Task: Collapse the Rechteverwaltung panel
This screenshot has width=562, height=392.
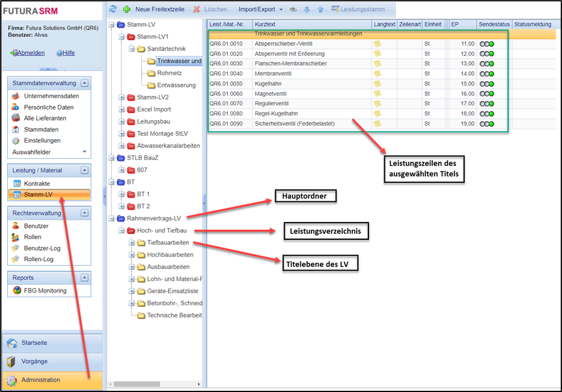Action: pyautogui.click(x=85, y=213)
